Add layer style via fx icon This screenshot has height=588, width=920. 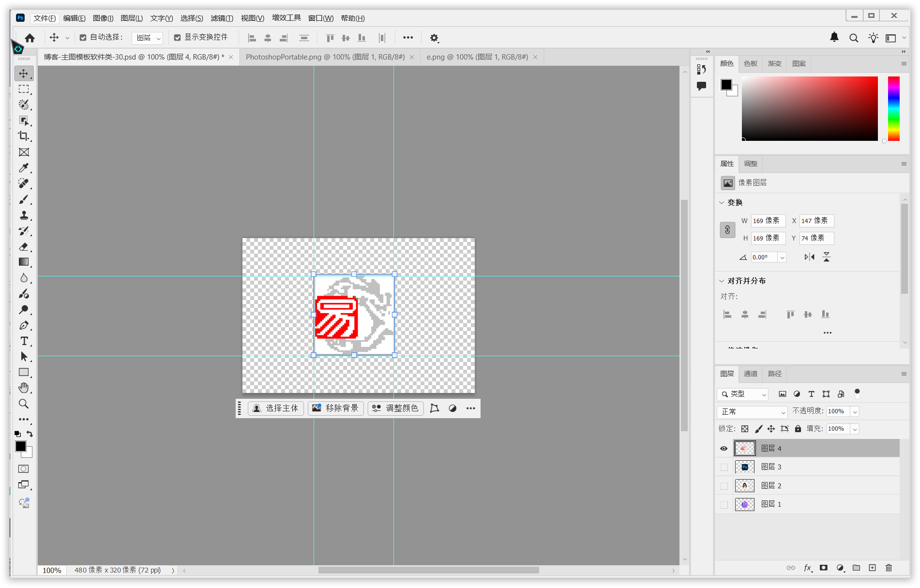[807, 568]
